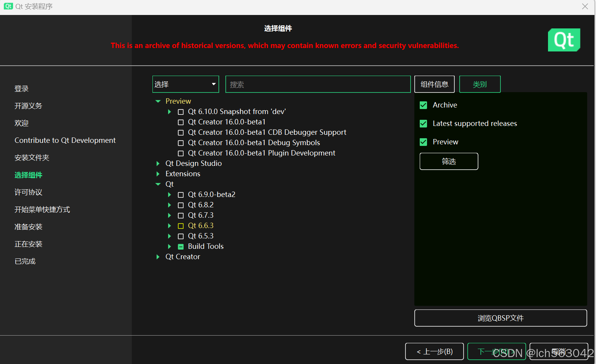Expand the Build Tools node
Screen dimensions: 596x364
(169, 247)
